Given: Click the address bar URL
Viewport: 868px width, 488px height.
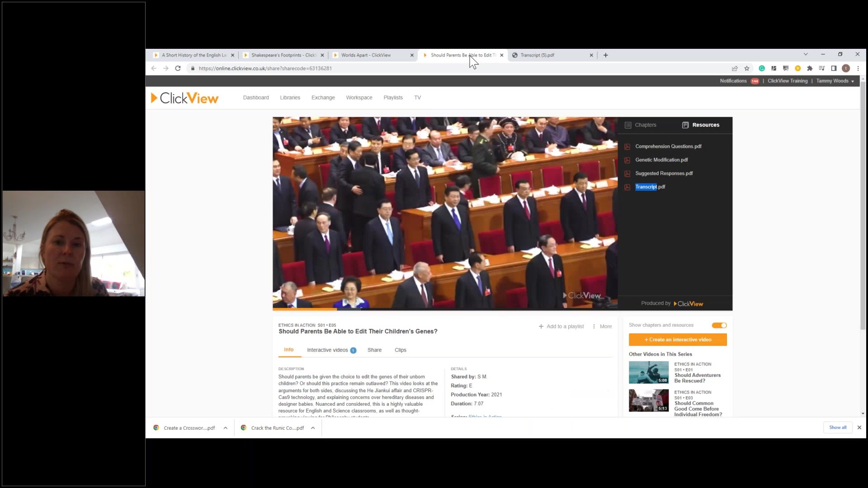Looking at the screenshot, I should pos(265,69).
